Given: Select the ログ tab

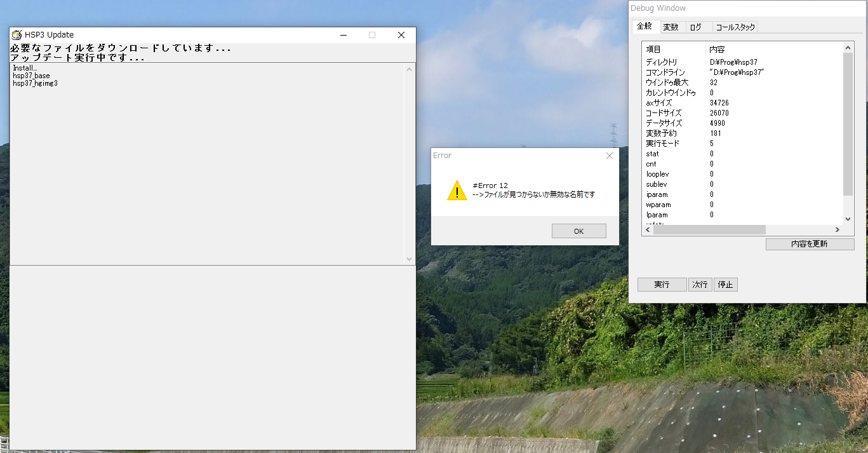Looking at the screenshot, I should pos(696,27).
